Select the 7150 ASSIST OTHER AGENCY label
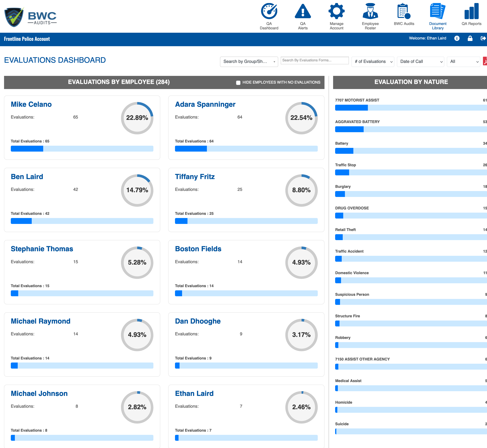487x448 pixels. coord(362,359)
